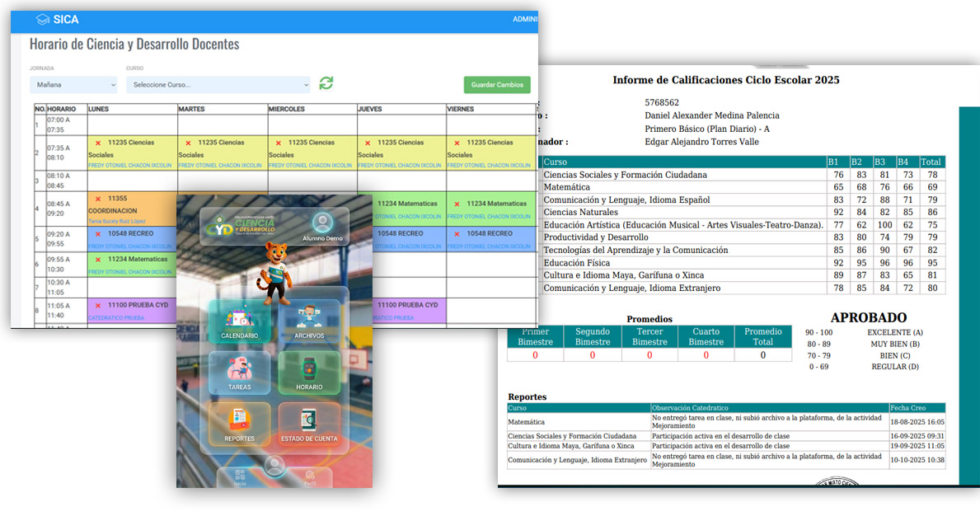
Task: Open the Archivos tile
Action: [309, 321]
